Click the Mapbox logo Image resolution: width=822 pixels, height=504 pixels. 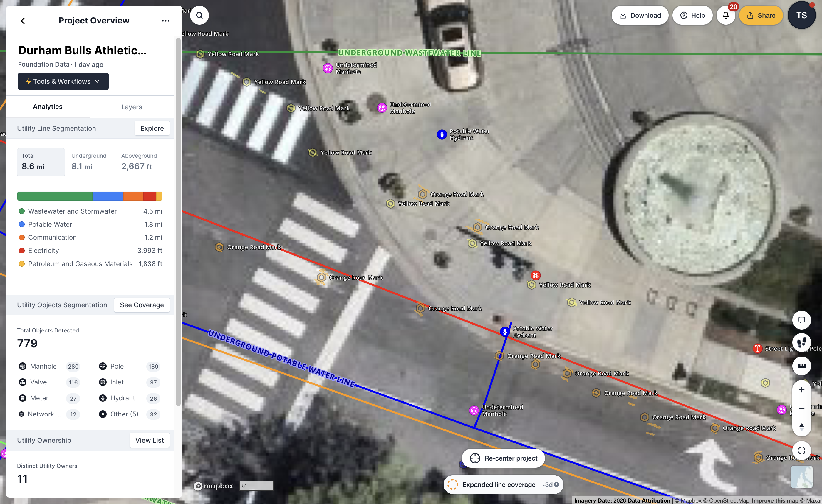pos(214,486)
